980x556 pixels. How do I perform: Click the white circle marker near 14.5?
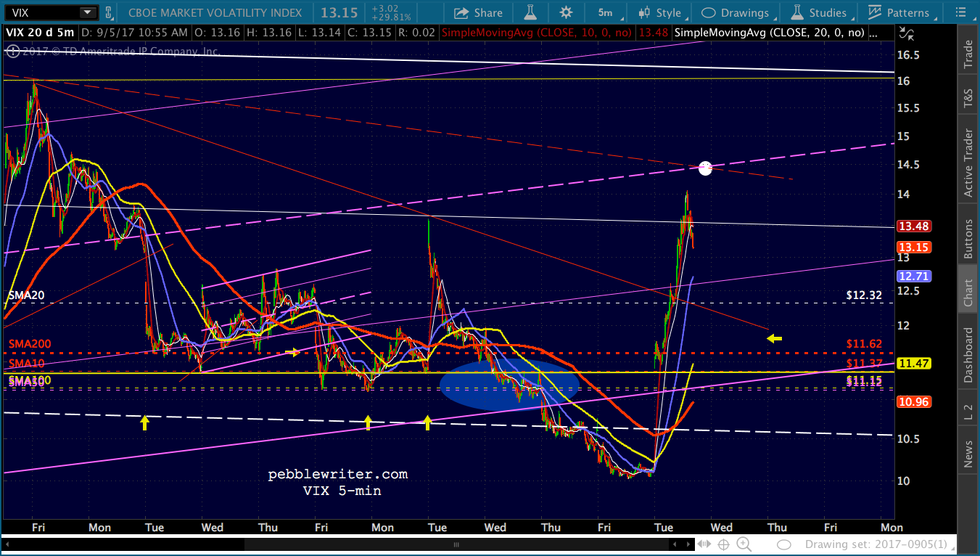705,168
